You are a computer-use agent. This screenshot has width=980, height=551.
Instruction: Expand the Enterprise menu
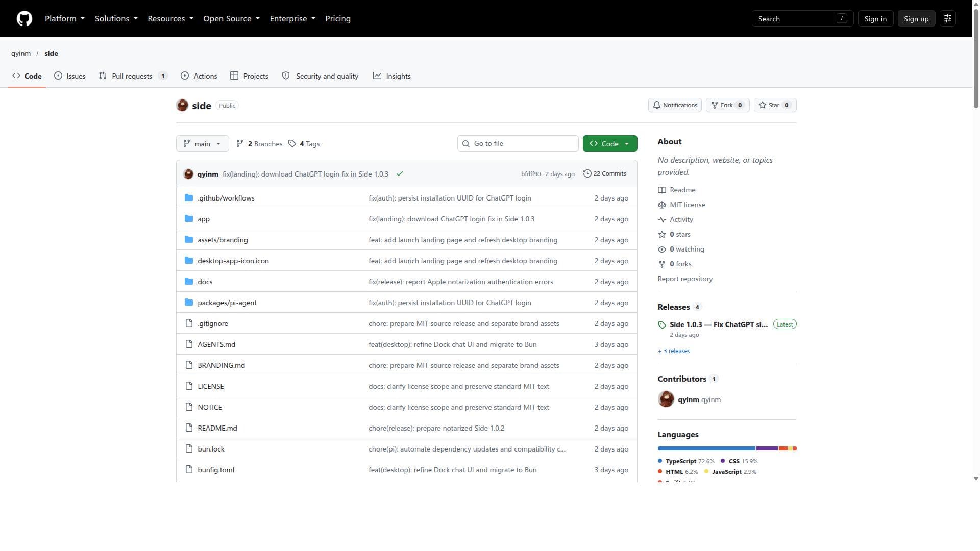pos(292,19)
